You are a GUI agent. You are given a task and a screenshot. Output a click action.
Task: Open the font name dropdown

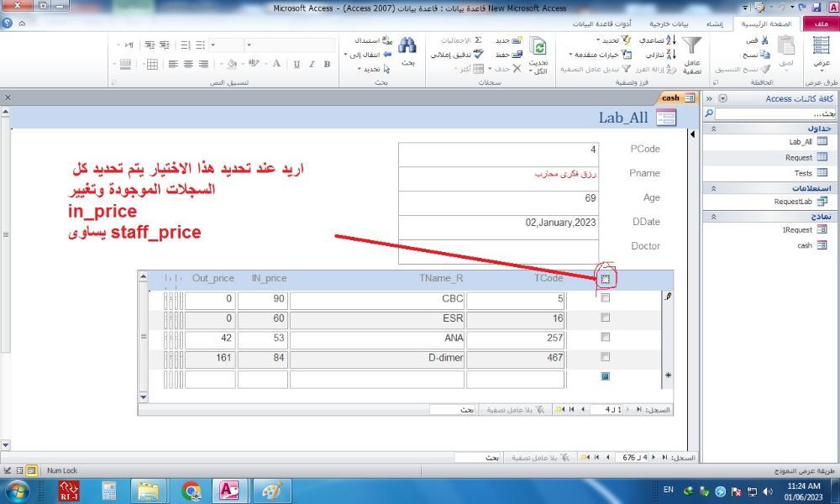point(249,45)
